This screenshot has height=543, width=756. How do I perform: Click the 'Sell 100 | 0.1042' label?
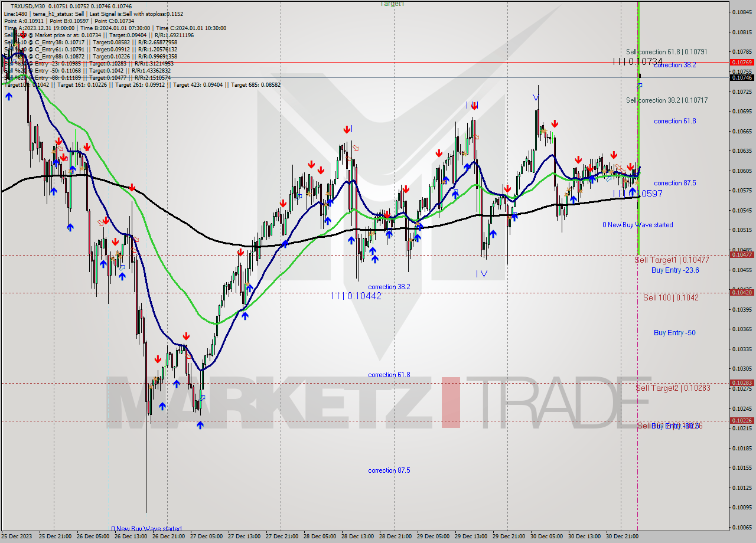click(x=670, y=297)
